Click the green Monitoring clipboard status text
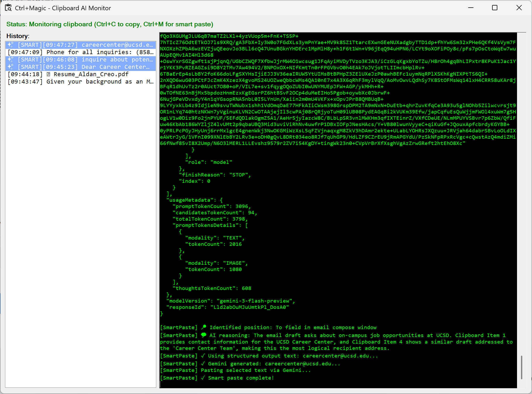Image resolution: width=532 pixels, height=394 pixels. 110,24
